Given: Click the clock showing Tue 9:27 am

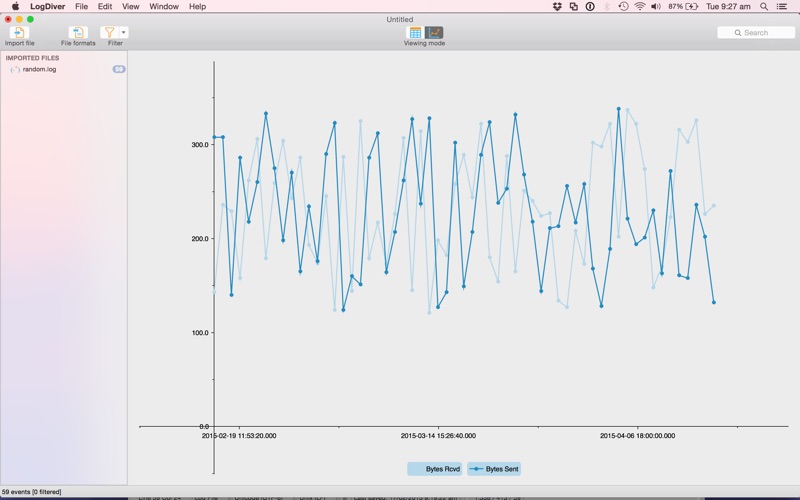Looking at the screenshot, I should pos(728,7).
